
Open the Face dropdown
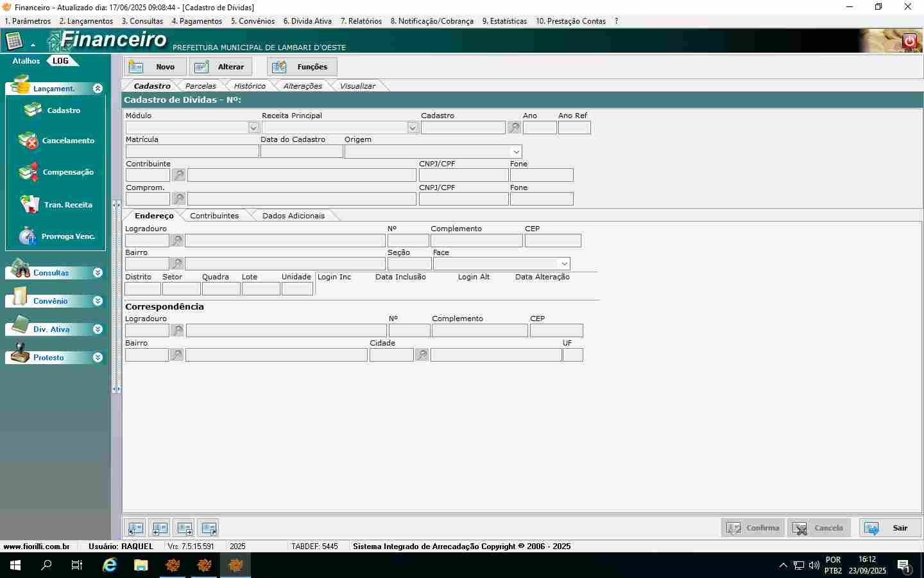[564, 264]
